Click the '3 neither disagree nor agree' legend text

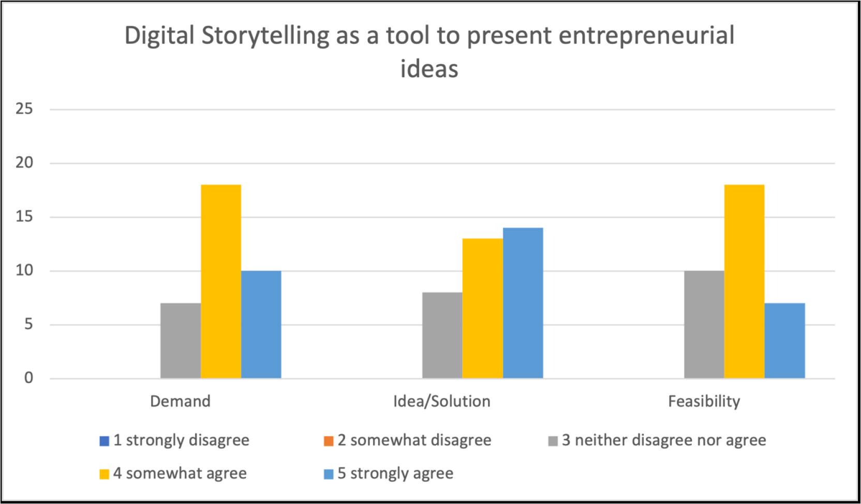click(664, 440)
